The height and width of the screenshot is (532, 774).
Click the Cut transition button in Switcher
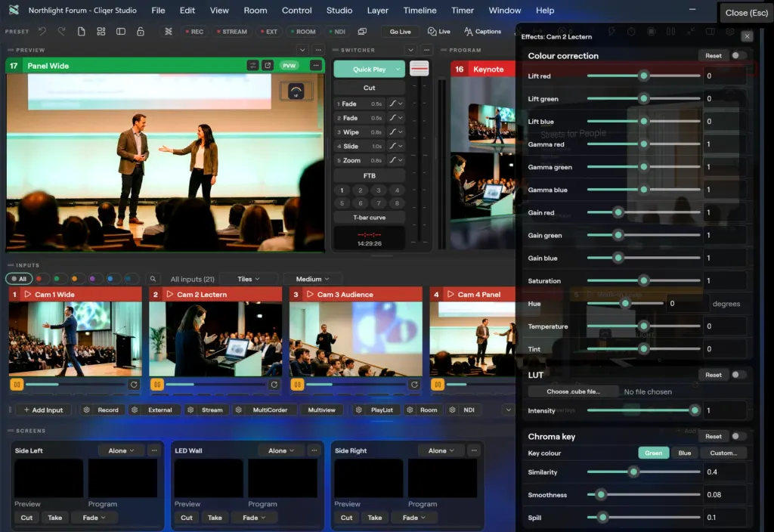[x=369, y=88]
